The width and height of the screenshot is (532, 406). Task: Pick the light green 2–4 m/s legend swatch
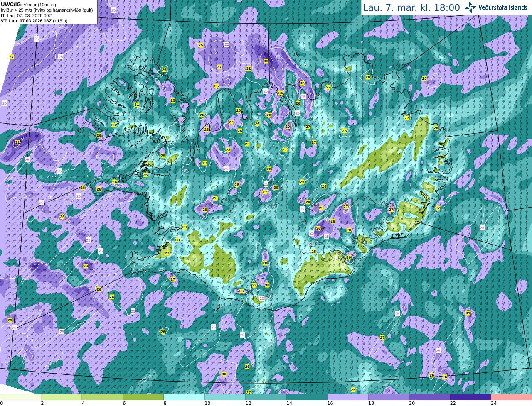[x=62, y=397]
